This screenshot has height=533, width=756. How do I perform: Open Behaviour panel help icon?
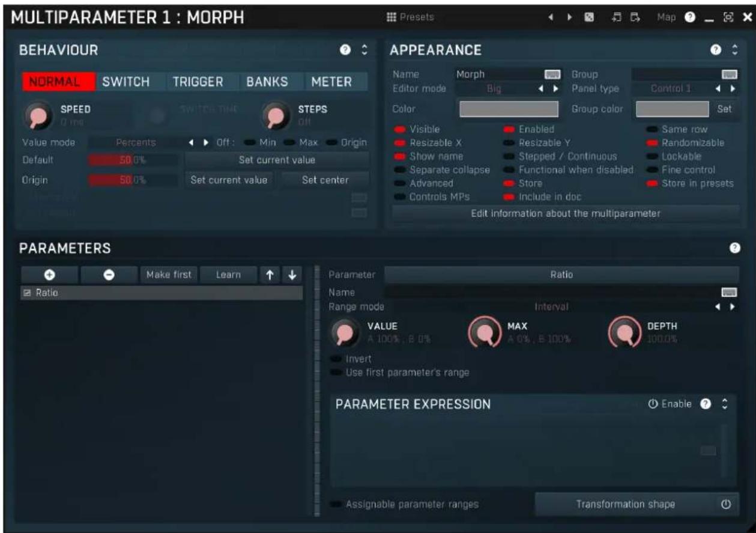[x=345, y=50]
